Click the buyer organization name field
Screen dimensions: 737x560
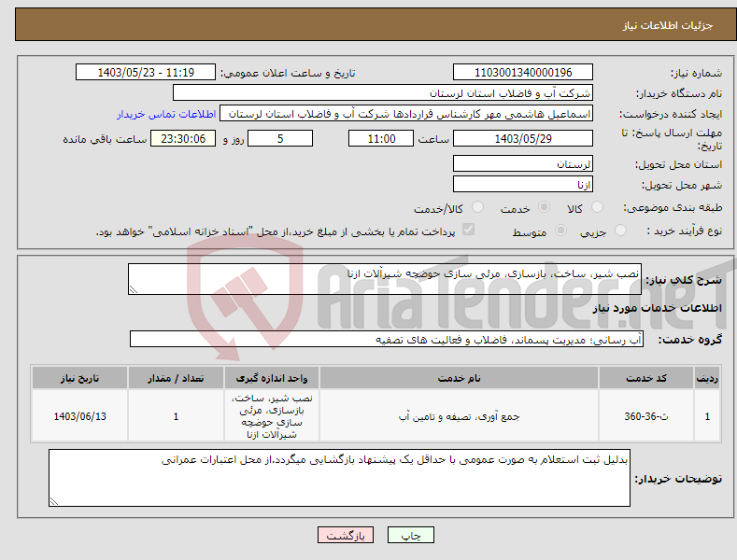[383, 93]
